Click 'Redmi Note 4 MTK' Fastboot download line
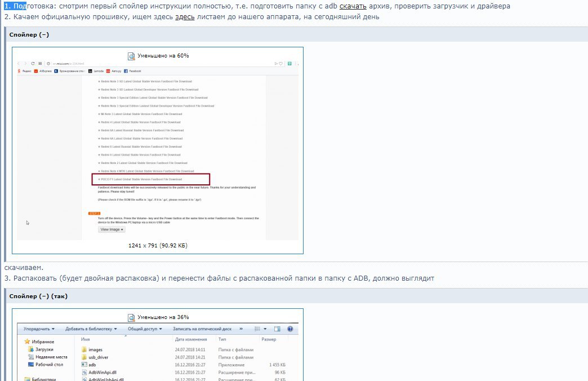Image resolution: width=588 pixels, height=381 pixels. click(x=146, y=171)
